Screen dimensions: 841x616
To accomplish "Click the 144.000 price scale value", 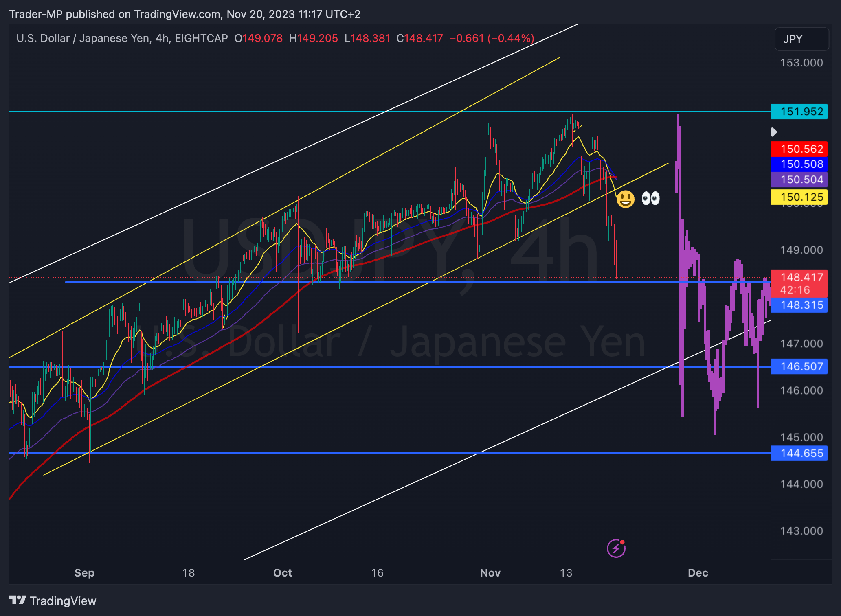I will (801, 484).
